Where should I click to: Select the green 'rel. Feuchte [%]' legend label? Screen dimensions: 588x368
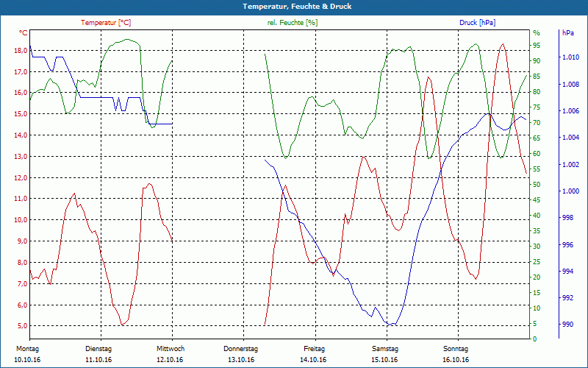pos(292,23)
